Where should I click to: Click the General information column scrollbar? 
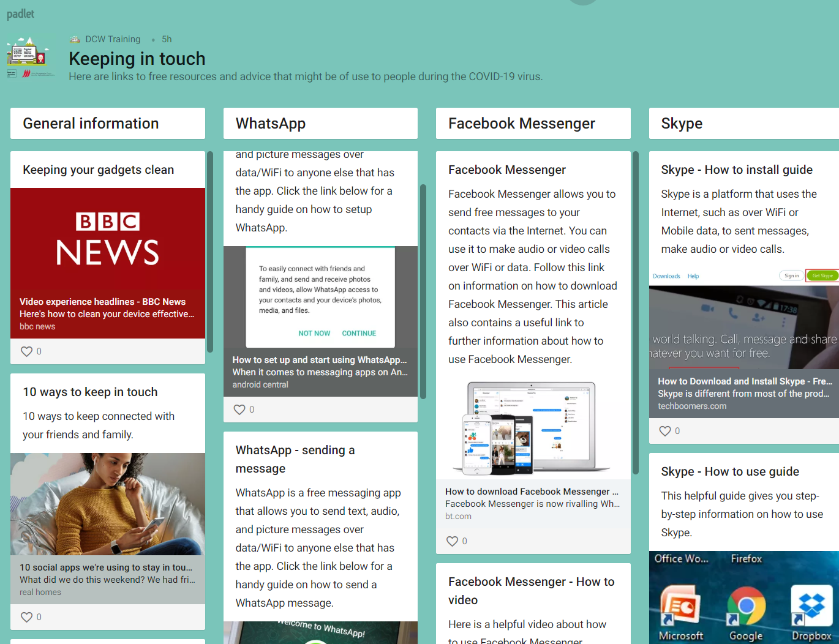210,252
